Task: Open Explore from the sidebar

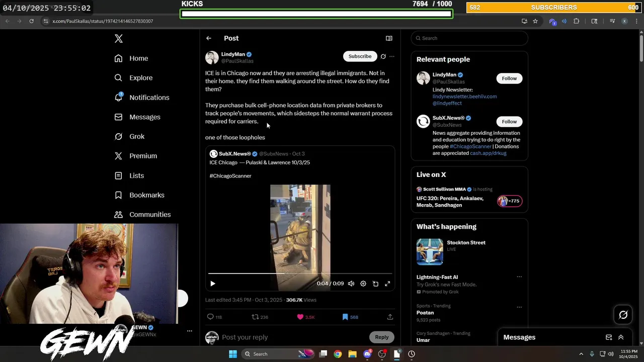Action: click(x=133, y=78)
